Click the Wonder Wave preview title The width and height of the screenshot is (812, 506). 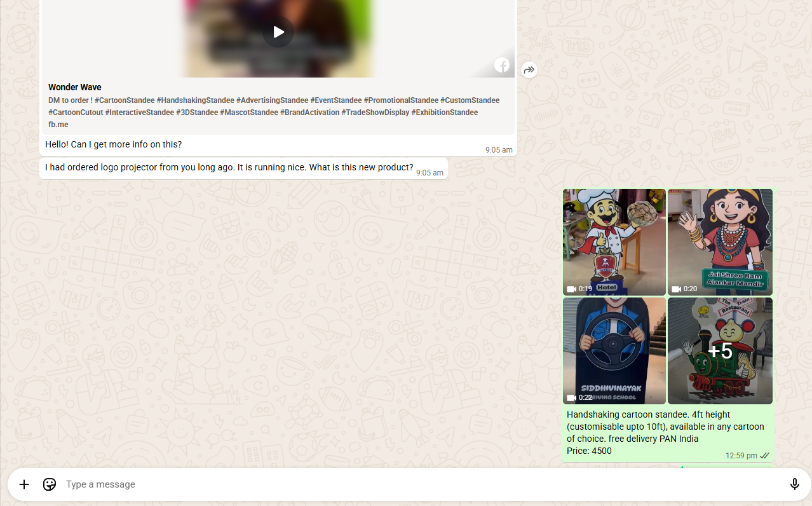point(75,87)
